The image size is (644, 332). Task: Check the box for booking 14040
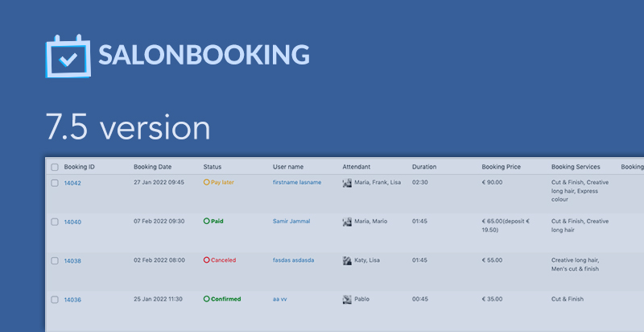(55, 222)
